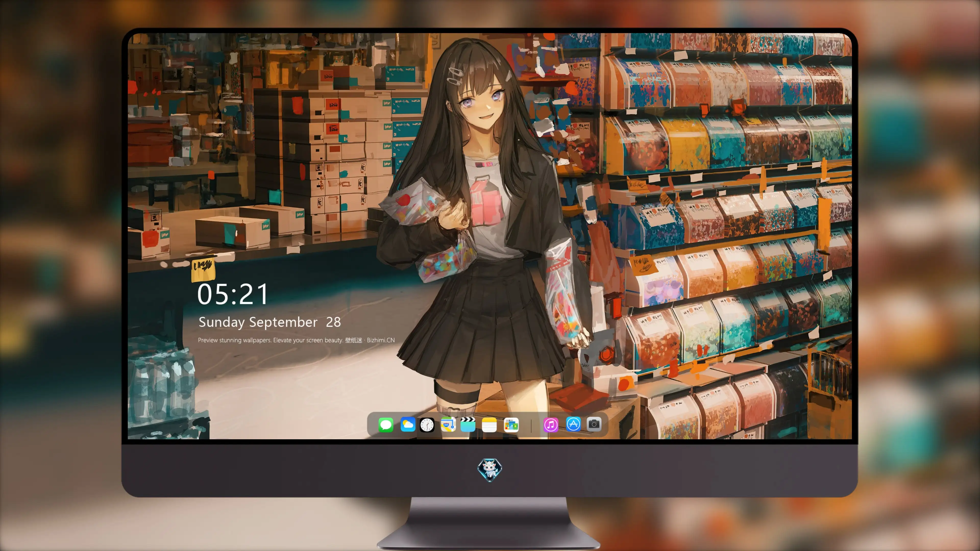This screenshot has width=980, height=551.
Task: Open the Camera app in the dock
Action: coord(594,424)
